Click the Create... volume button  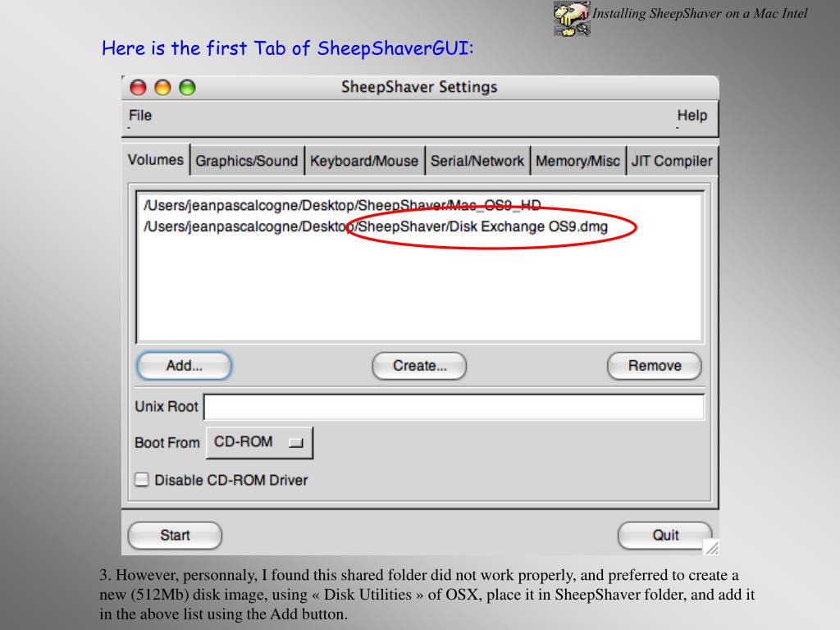[x=419, y=366]
